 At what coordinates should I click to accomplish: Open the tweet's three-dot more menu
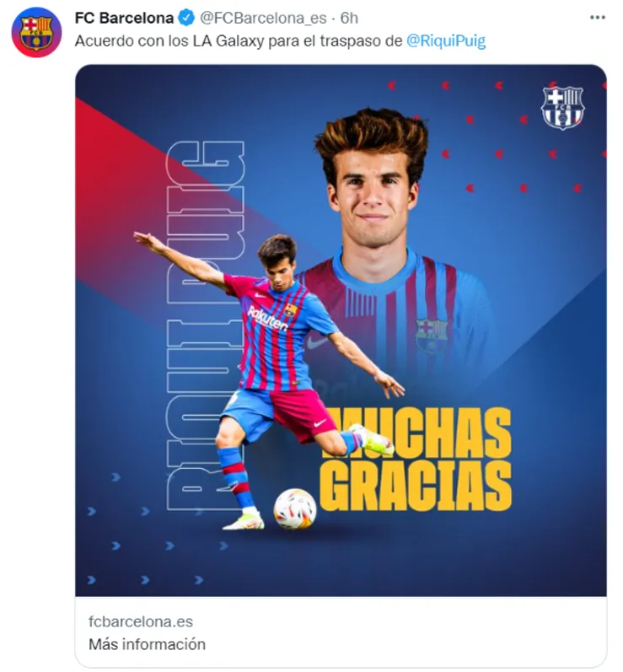(597, 18)
